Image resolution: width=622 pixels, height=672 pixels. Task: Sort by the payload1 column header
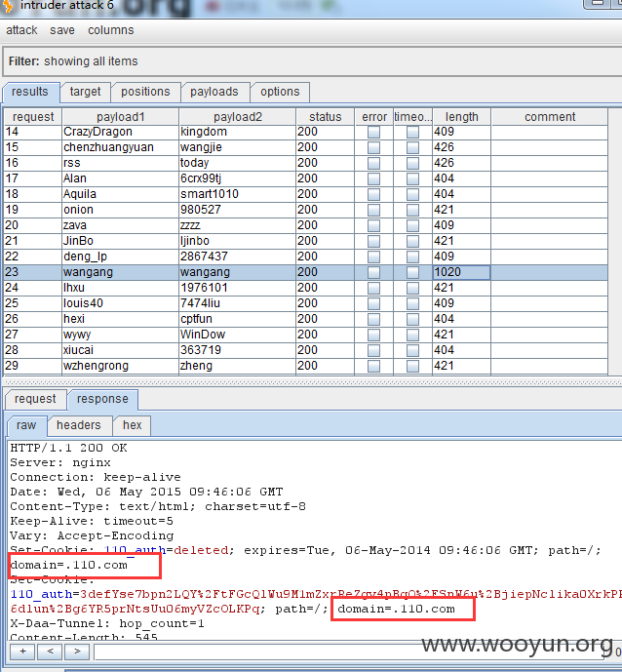click(x=120, y=117)
